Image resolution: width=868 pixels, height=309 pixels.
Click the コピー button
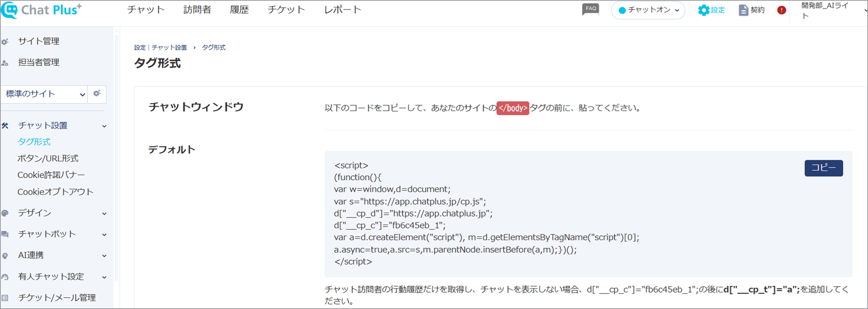tap(824, 168)
